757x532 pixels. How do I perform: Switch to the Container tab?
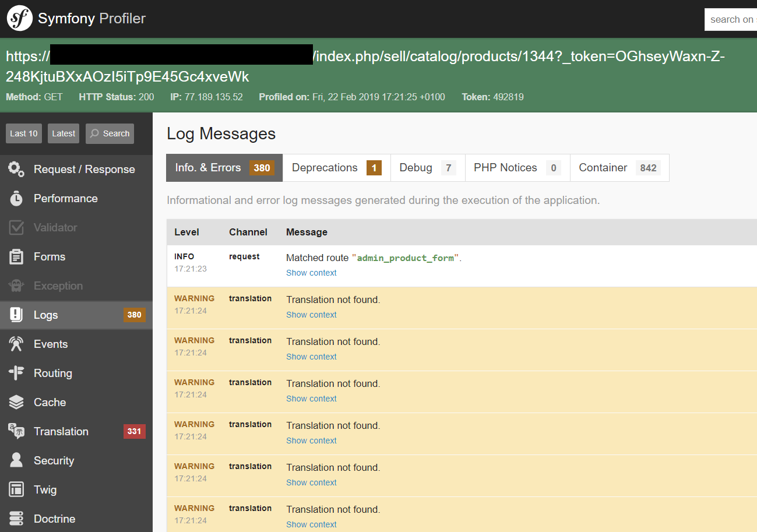(619, 168)
